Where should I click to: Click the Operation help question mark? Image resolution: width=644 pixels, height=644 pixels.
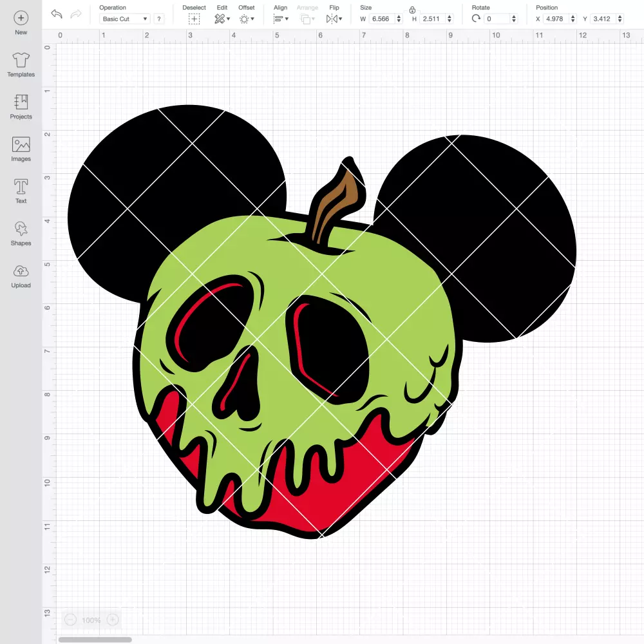coord(159,19)
